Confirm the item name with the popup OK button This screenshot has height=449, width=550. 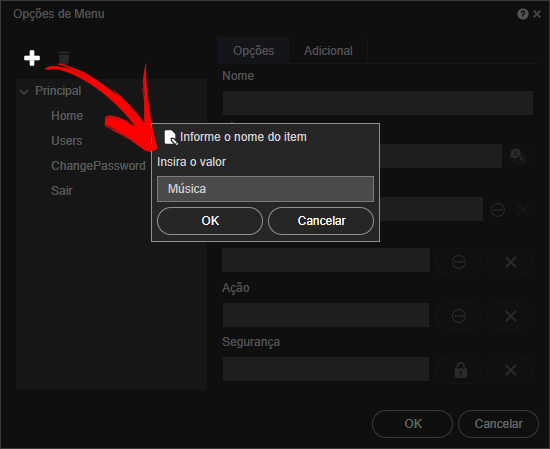210,221
